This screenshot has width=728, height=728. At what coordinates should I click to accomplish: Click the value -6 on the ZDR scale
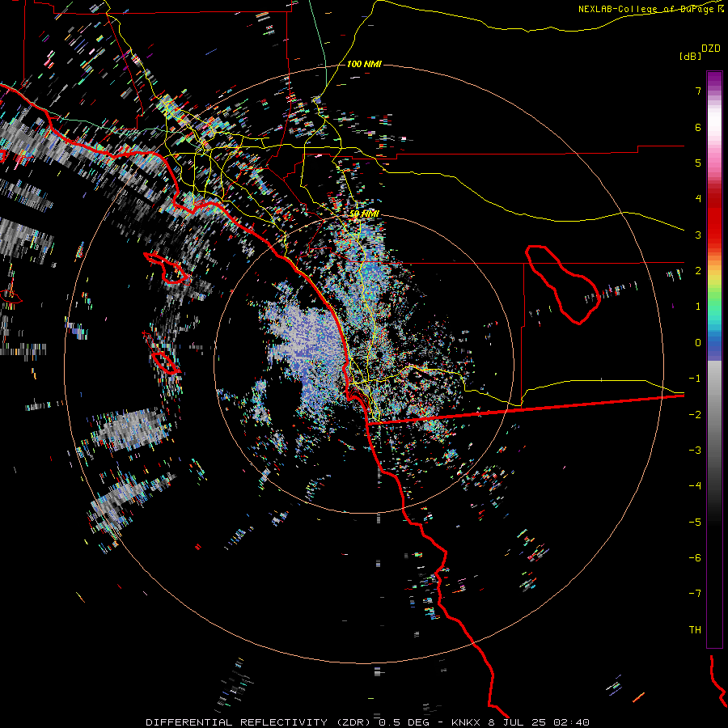pyautogui.click(x=695, y=558)
